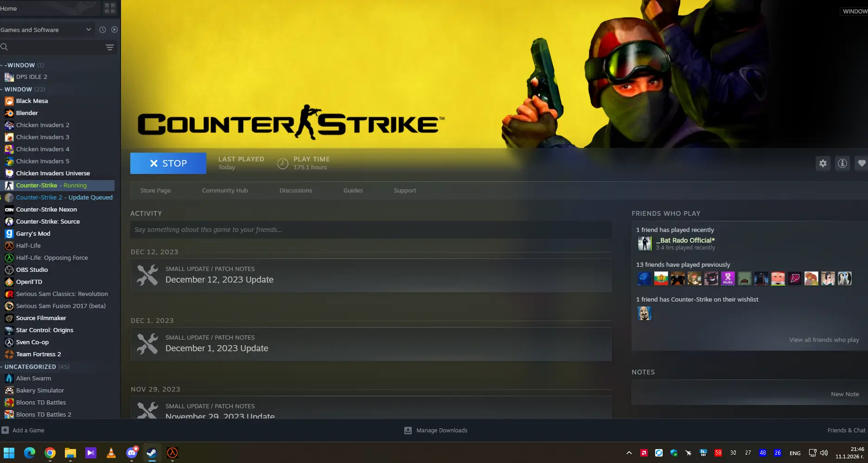Click the Blender icon in the library list

pos(9,113)
